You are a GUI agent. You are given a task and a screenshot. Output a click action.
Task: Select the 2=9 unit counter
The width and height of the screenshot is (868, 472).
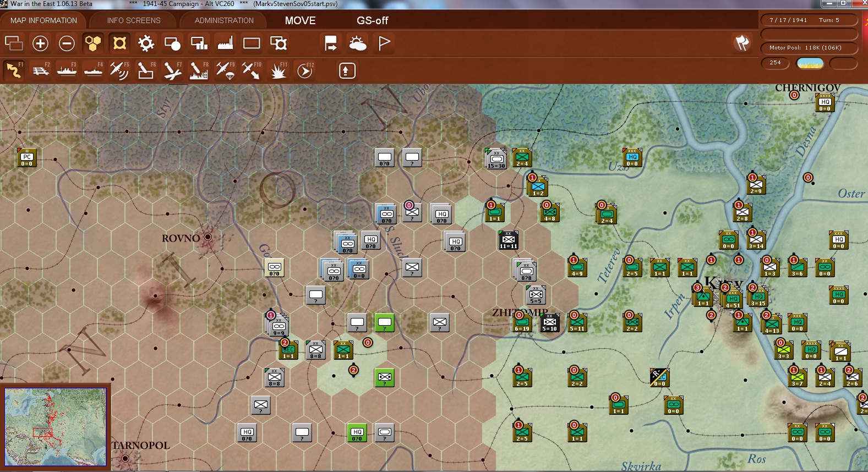(x=756, y=185)
